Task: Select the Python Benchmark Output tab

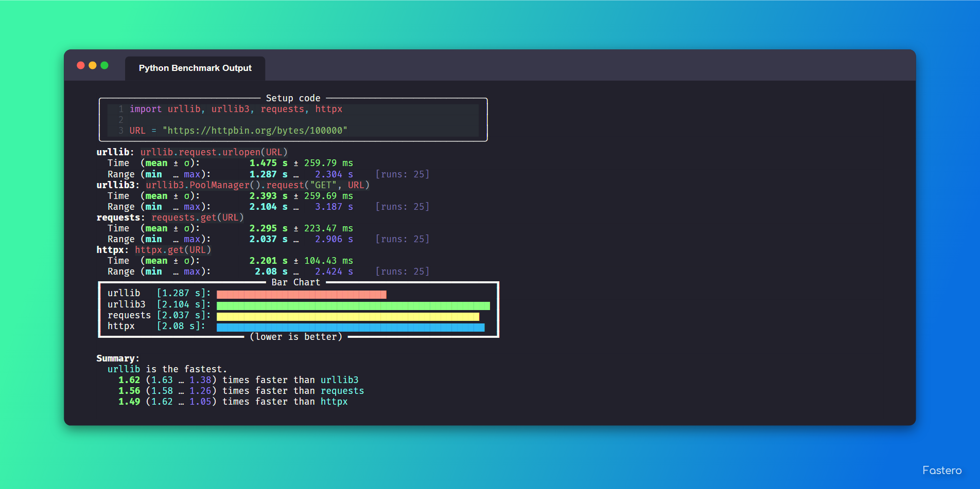Action: 195,68
